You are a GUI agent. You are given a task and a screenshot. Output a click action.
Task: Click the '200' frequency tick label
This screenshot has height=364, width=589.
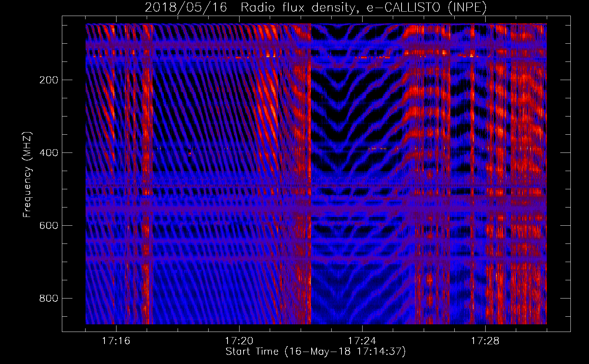tap(48, 80)
